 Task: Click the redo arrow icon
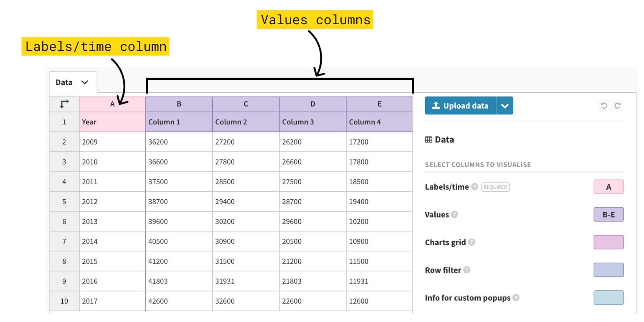coord(617,106)
